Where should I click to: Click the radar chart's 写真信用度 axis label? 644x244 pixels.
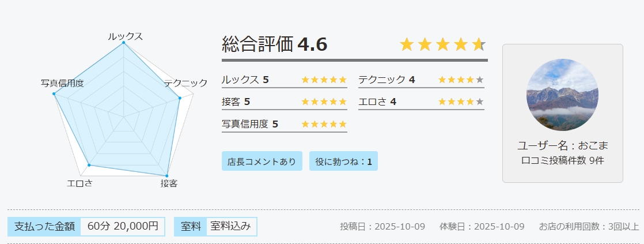click(x=62, y=83)
